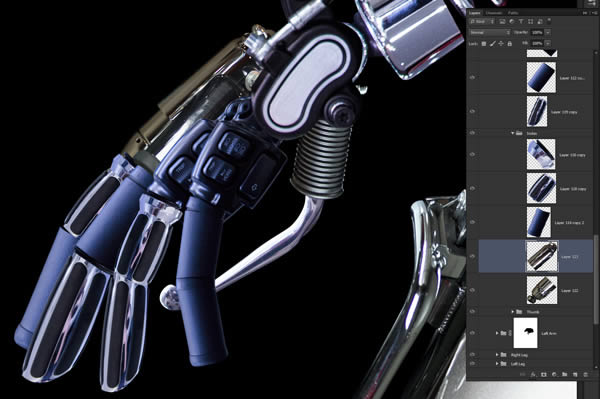Click the Thumb group folder icon
The width and height of the screenshot is (600, 399).
point(519,312)
